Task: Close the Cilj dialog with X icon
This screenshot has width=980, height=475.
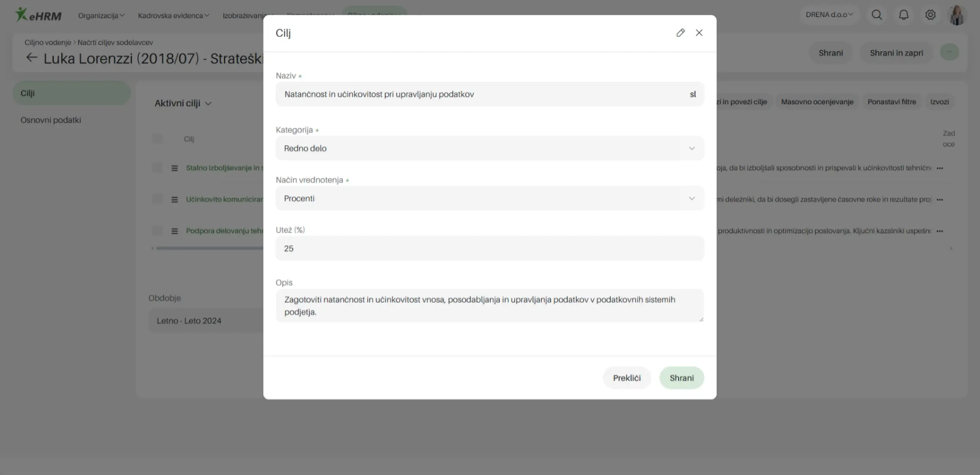Action: click(699, 33)
